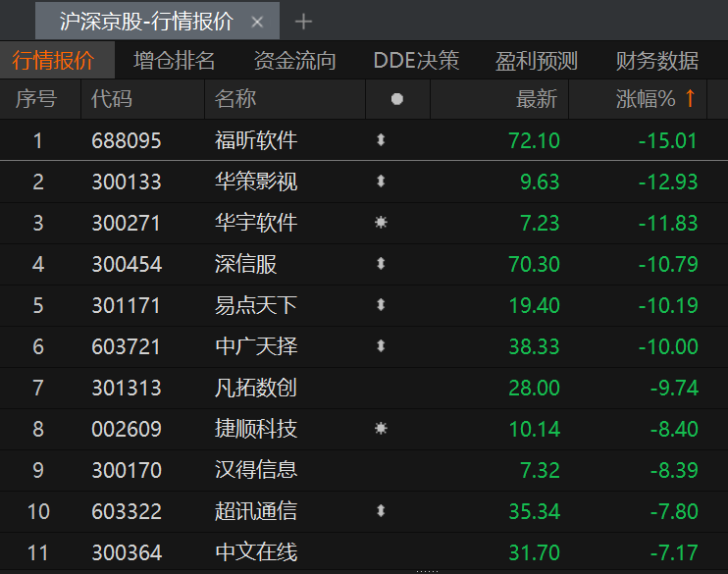Click the dot column header icon

397,99
